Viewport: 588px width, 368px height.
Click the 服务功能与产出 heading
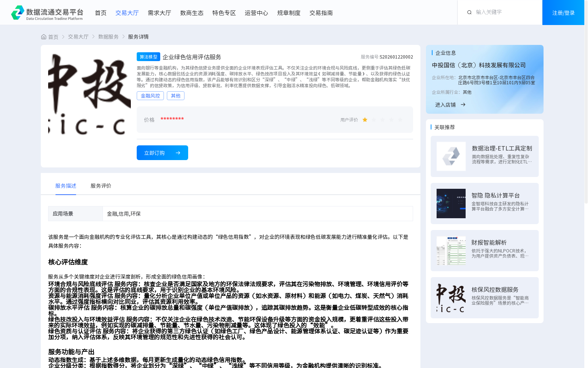click(71, 352)
